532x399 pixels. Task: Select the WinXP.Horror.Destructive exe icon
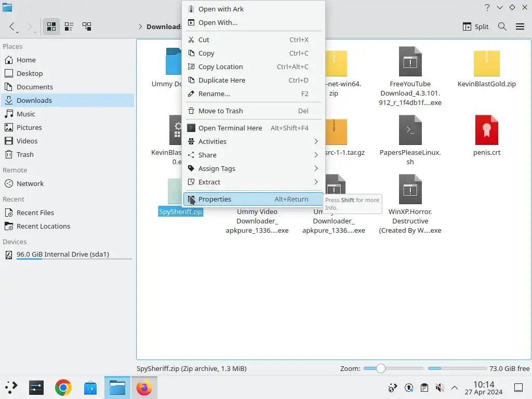coord(410,189)
